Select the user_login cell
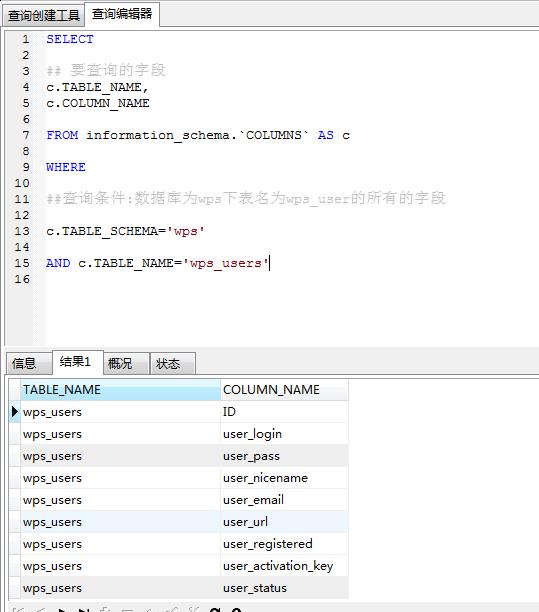This screenshot has width=539, height=612. pos(284,434)
